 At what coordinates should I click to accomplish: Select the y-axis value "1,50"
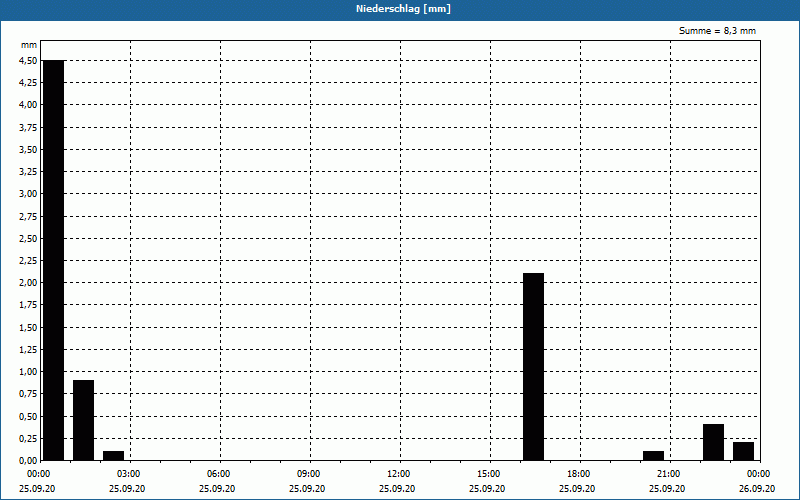click(28, 328)
